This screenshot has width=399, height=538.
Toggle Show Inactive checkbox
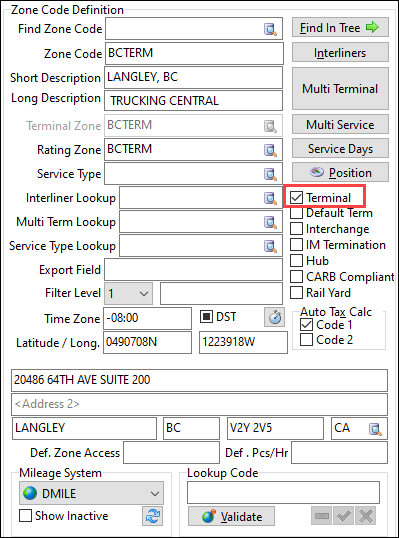[x=25, y=515]
